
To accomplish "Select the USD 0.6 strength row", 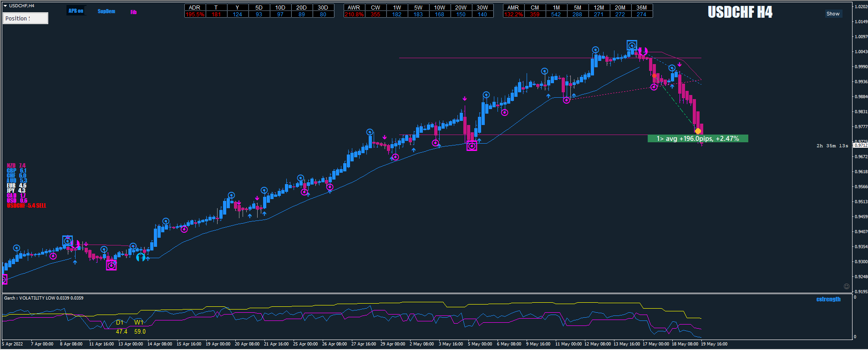I will click(x=17, y=201).
